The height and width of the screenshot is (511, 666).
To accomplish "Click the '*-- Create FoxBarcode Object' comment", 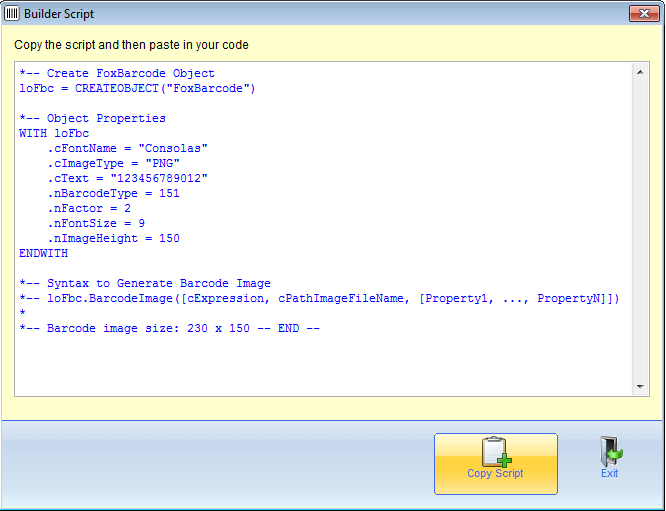I will click(x=117, y=73).
